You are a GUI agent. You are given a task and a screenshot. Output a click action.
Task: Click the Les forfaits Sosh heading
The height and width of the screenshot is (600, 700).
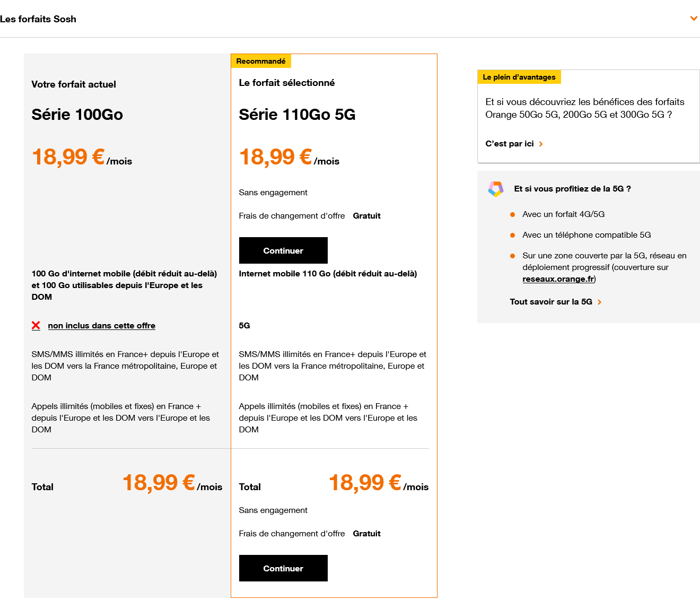(x=38, y=19)
